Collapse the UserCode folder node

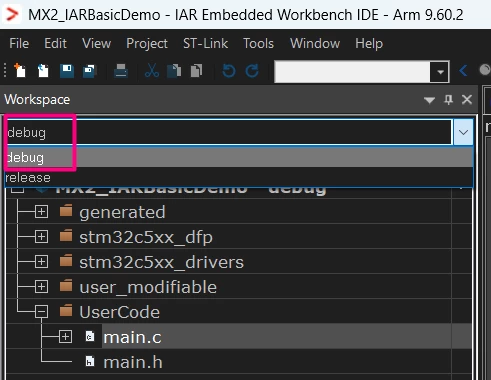click(x=41, y=312)
